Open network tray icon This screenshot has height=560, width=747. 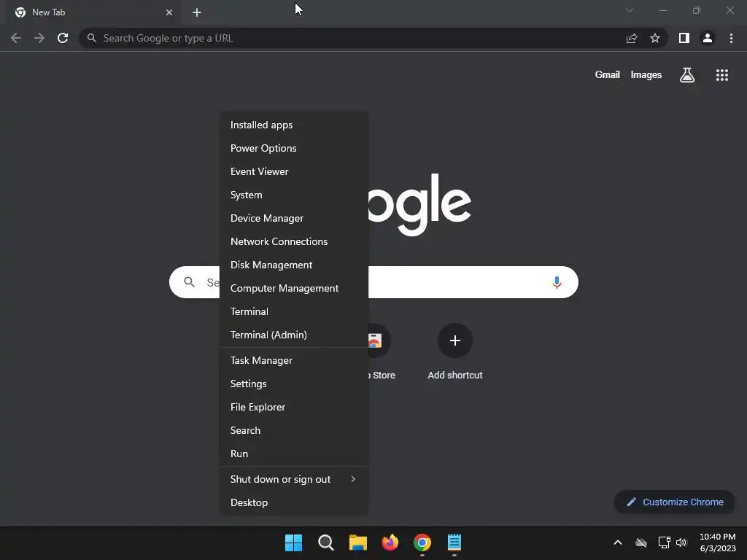coord(664,542)
